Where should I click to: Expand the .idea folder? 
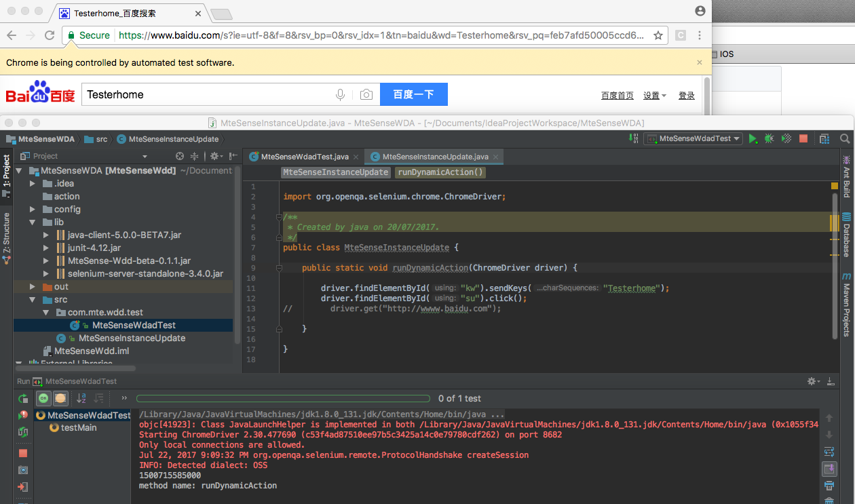[x=33, y=184]
